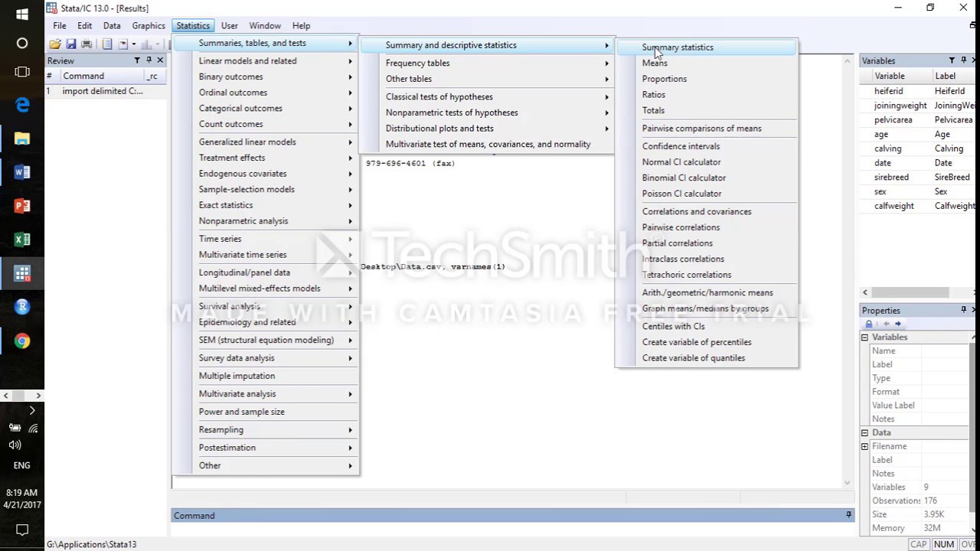Click the filter icon in Variables panel
The height and width of the screenshot is (551, 980).
click(x=952, y=60)
